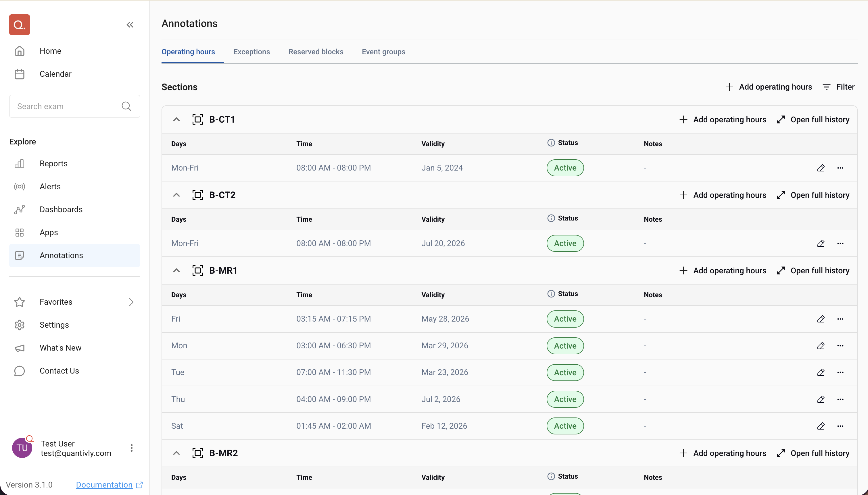The height and width of the screenshot is (495, 868).
Task: Open full history for B-CT2
Action: point(813,195)
